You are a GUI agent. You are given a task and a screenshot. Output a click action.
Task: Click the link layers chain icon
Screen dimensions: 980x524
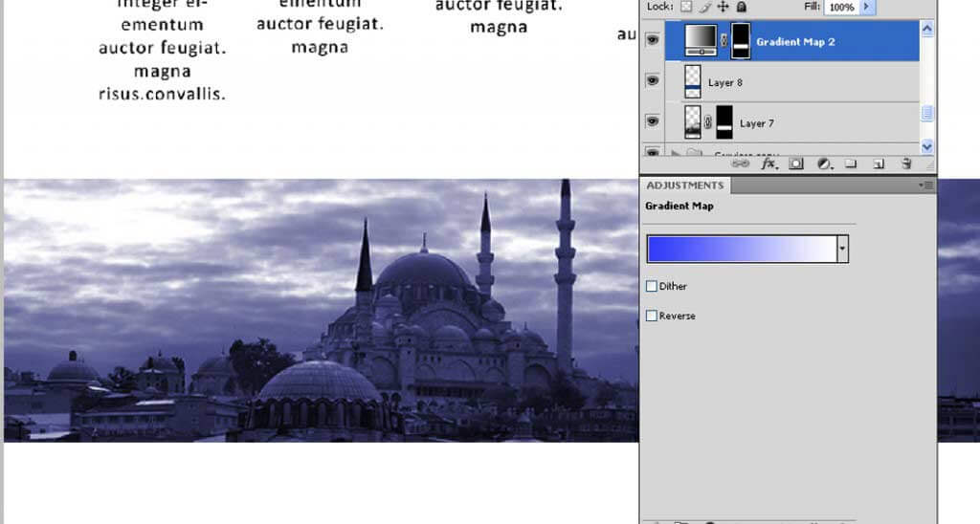740,164
